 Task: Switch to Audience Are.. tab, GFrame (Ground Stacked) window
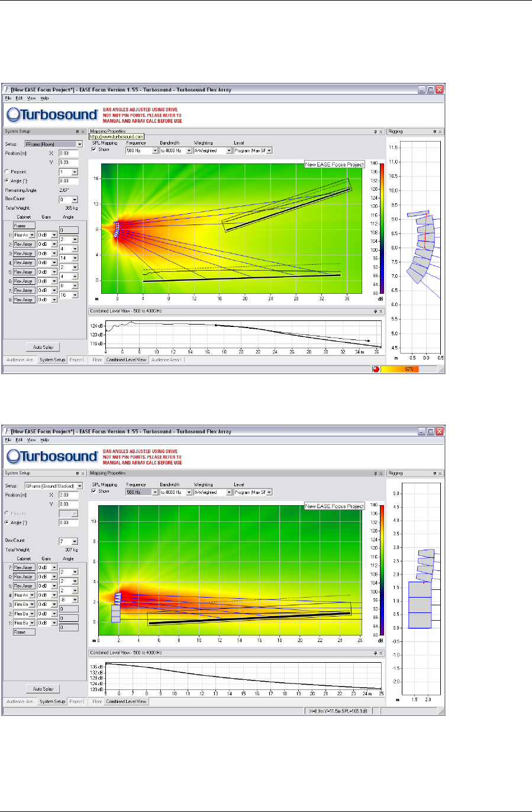pyautogui.click(x=20, y=701)
